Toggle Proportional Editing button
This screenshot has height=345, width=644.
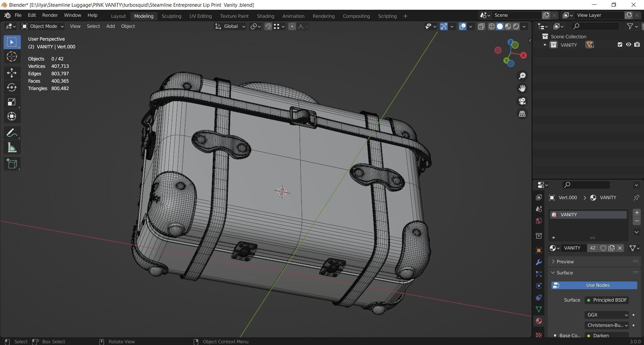(x=292, y=26)
